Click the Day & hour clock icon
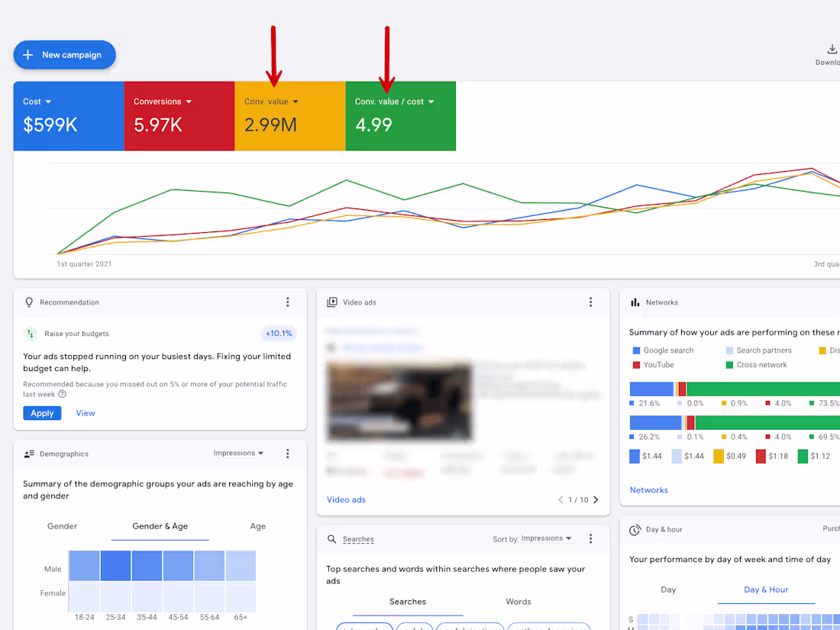840x630 pixels. pyautogui.click(x=635, y=529)
